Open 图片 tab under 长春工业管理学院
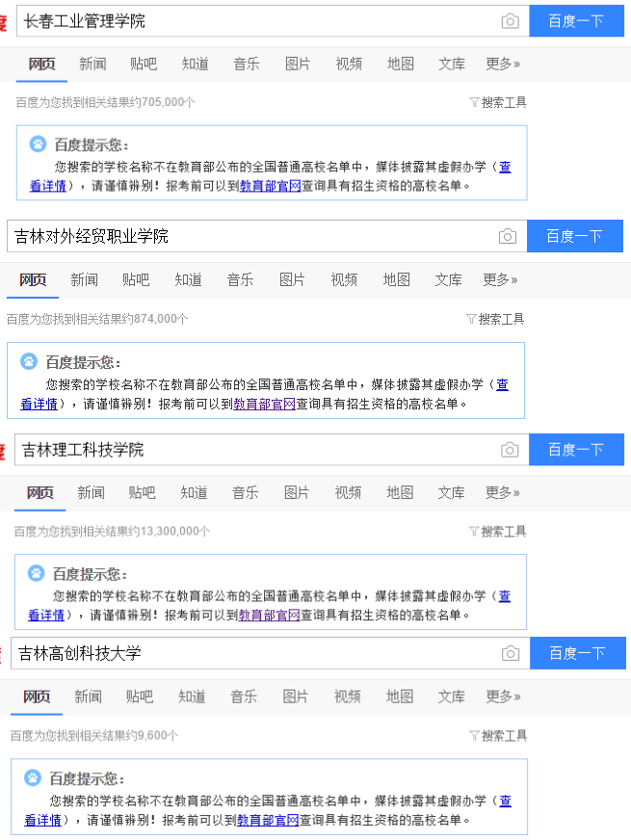 tap(298, 65)
